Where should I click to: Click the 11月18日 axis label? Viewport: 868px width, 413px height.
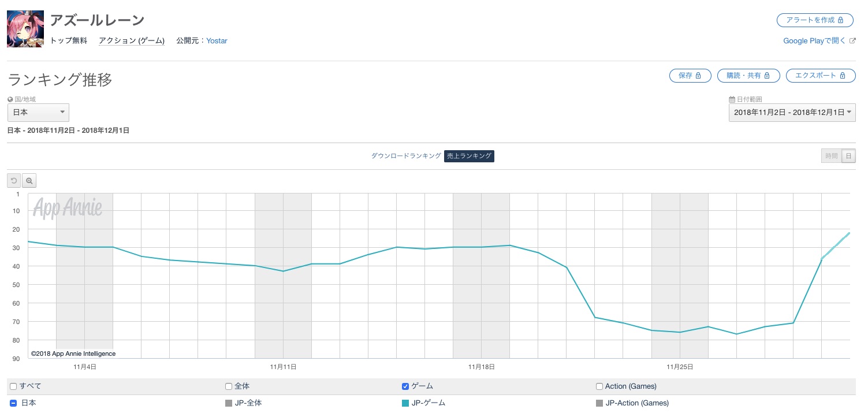click(482, 367)
